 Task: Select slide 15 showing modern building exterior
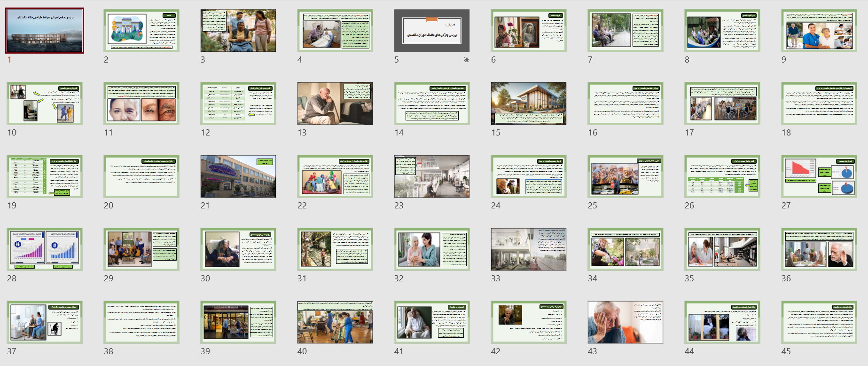pyautogui.click(x=528, y=103)
